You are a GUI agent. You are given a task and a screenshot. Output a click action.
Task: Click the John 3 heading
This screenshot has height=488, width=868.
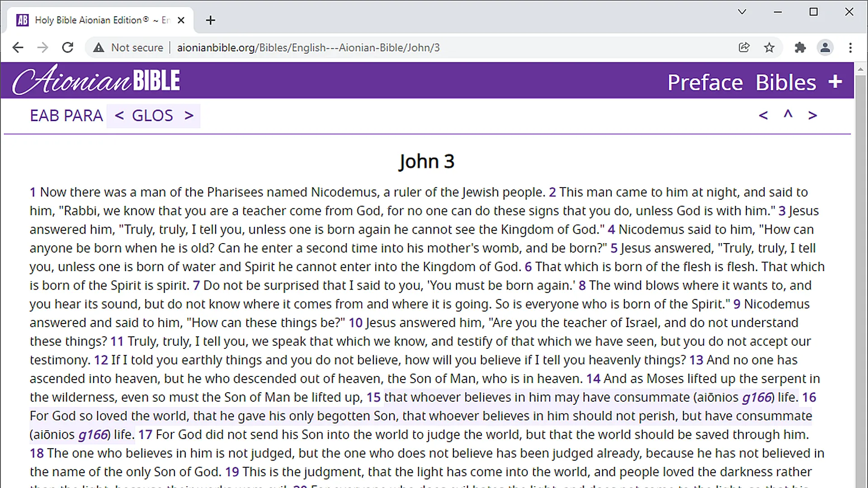coord(426,161)
